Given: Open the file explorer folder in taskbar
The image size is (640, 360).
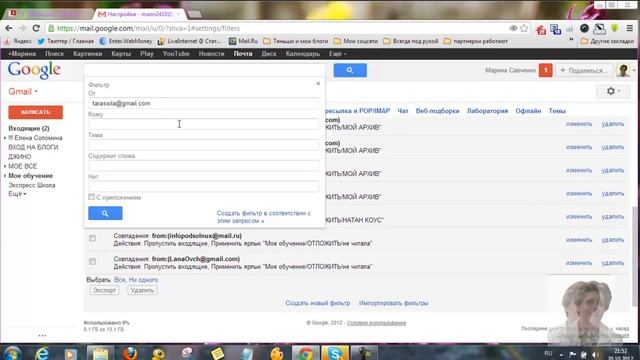Looking at the screenshot, I should [100, 353].
